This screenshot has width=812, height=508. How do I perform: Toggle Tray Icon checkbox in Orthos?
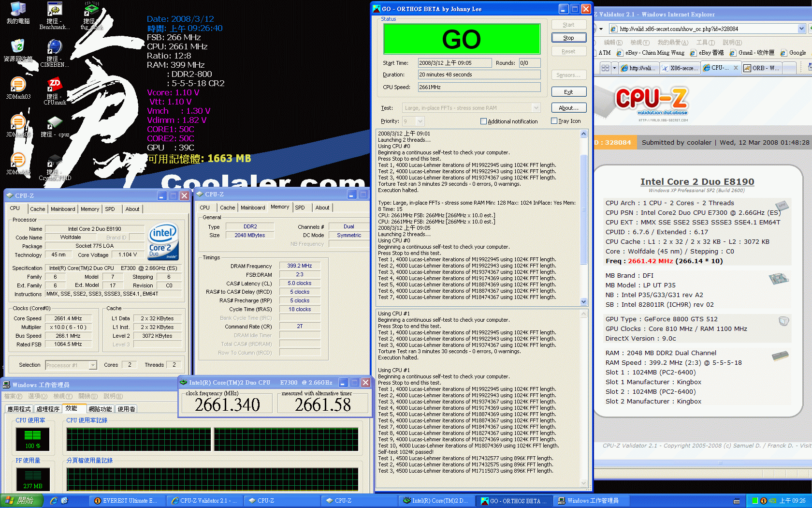554,121
